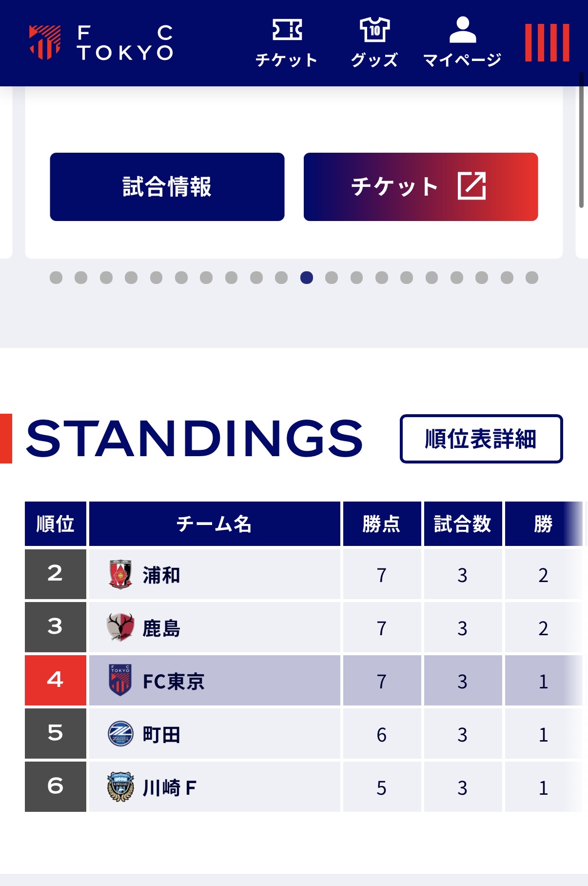Viewport: 588px width, 886px height.
Task: Select the first carousel dot
Action: 56,278
